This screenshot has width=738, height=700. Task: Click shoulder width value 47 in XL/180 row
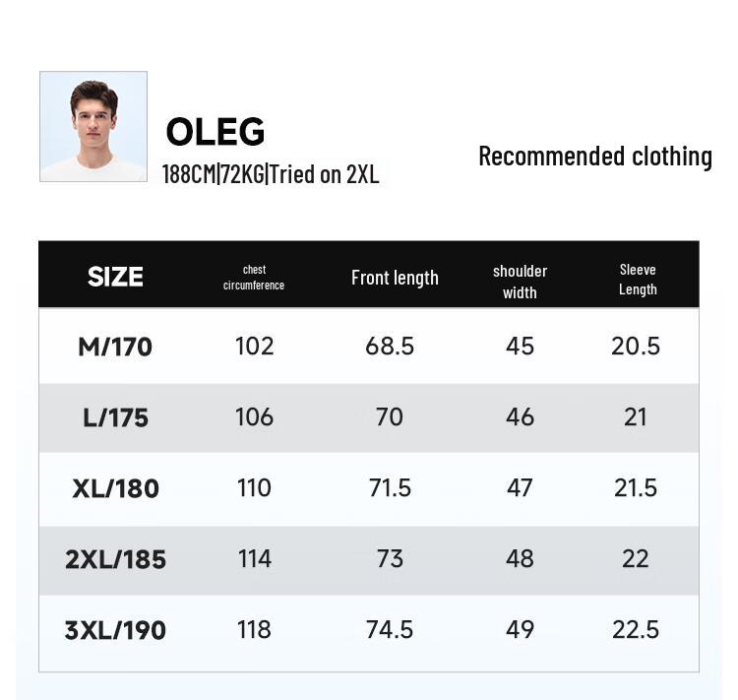click(520, 487)
